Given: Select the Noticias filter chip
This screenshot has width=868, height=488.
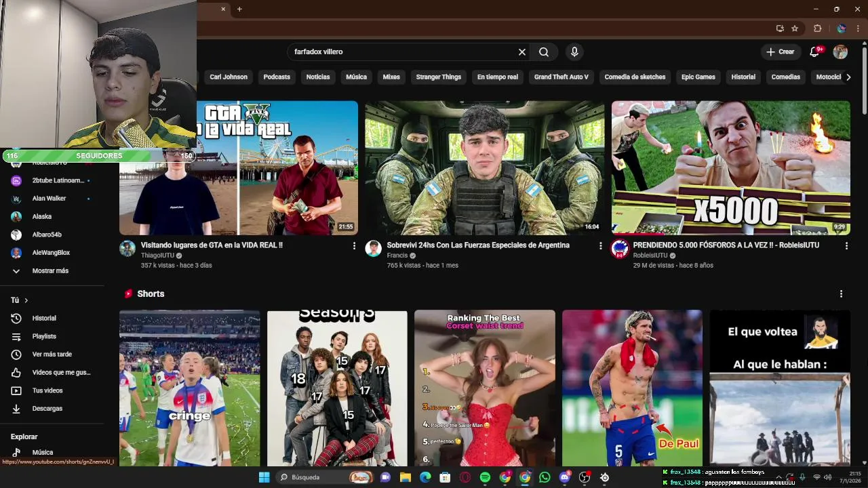Looking at the screenshot, I should (318, 77).
